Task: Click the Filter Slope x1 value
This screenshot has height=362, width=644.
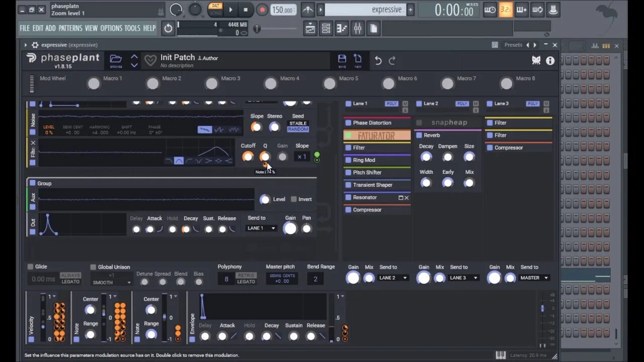Action: pos(301,157)
